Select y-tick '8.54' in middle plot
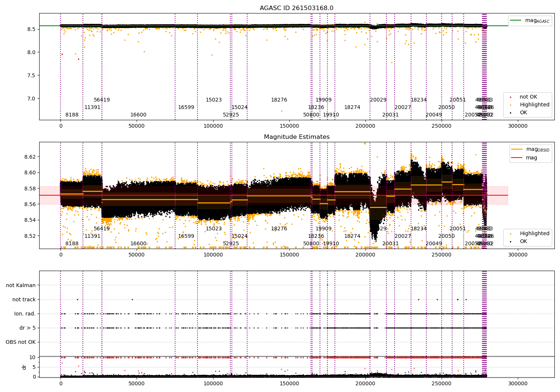The height and width of the screenshot is (392, 560). pyautogui.click(x=30, y=220)
